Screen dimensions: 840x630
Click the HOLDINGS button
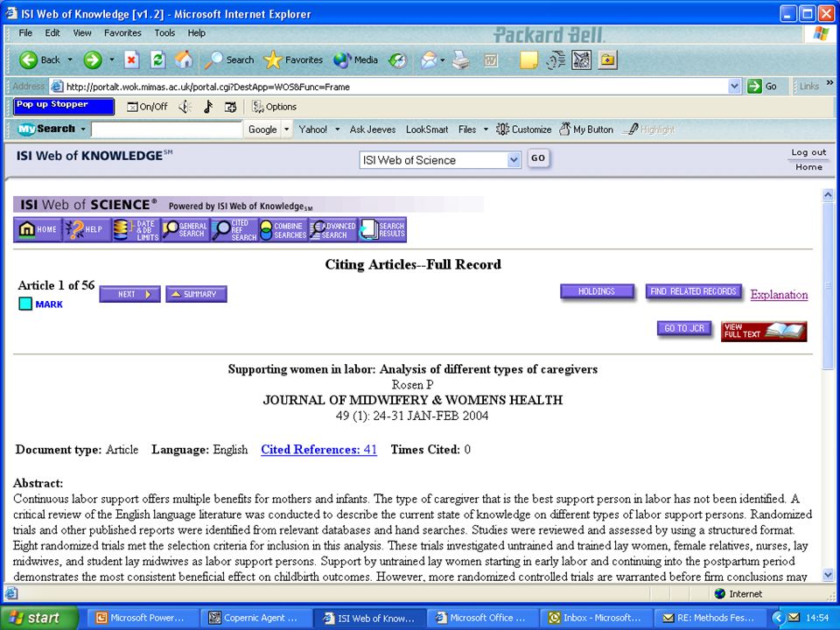pyautogui.click(x=598, y=291)
